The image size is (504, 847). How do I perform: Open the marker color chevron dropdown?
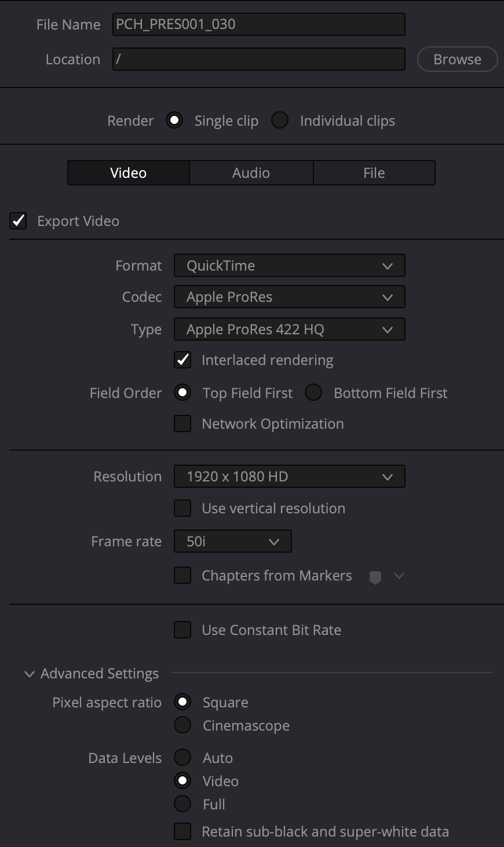pos(399,576)
